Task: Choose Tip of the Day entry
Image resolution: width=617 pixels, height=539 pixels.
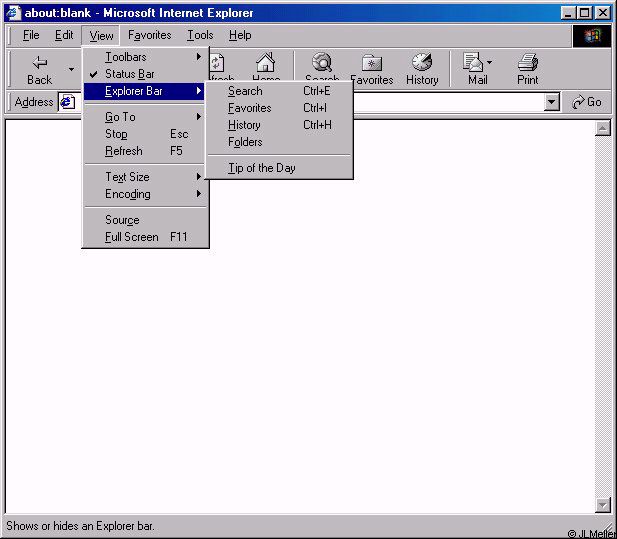Action: pyautogui.click(x=262, y=168)
